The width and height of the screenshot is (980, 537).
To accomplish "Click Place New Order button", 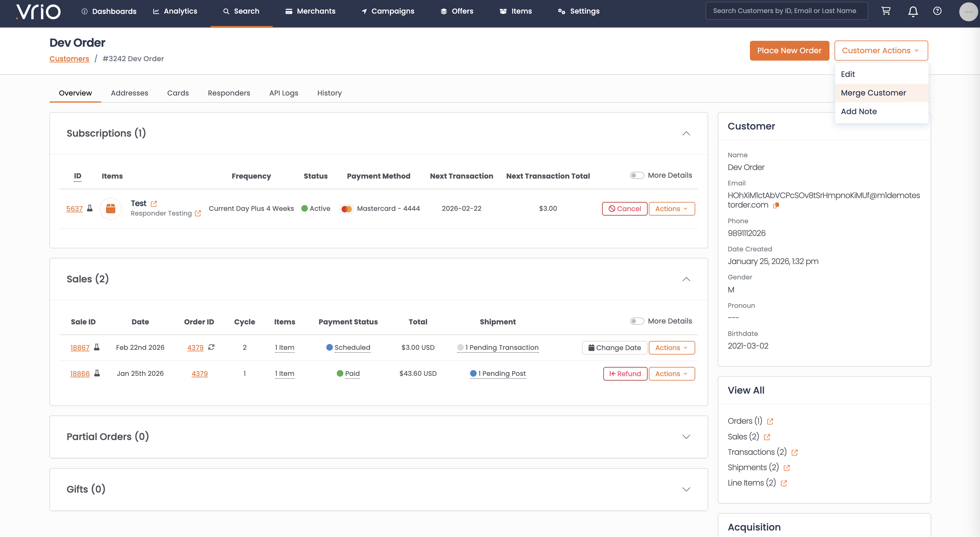I will (x=789, y=51).
